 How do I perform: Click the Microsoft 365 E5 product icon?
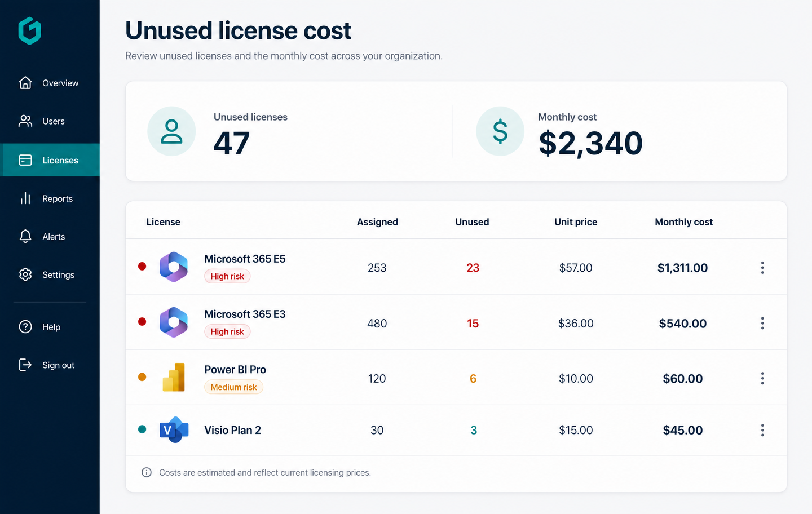[x=174, y=267]
